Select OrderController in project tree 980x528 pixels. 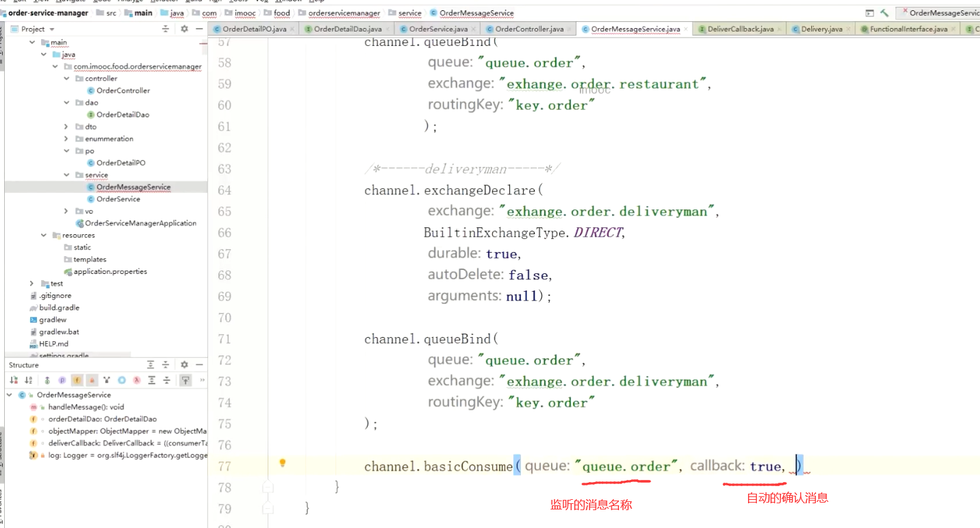pos(123,91)
